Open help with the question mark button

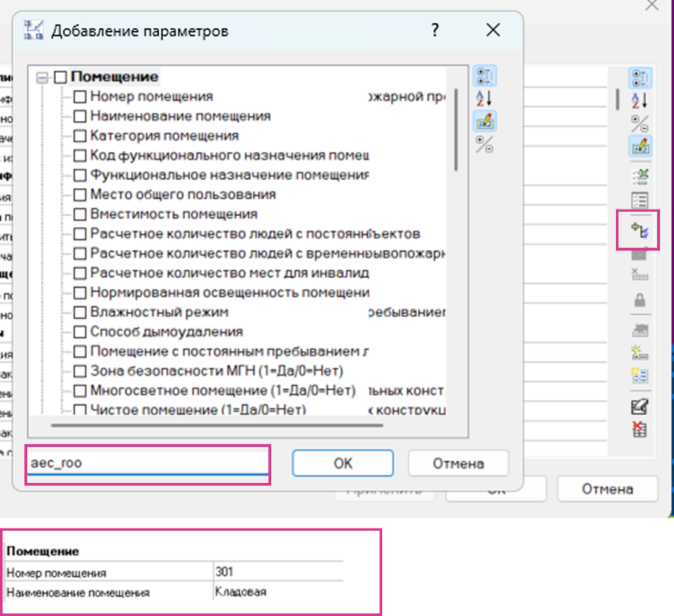[x=435, y=30]
